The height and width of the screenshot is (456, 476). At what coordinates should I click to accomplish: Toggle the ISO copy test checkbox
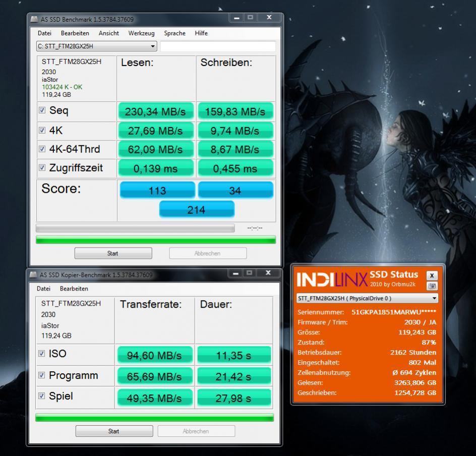[41, 354]
